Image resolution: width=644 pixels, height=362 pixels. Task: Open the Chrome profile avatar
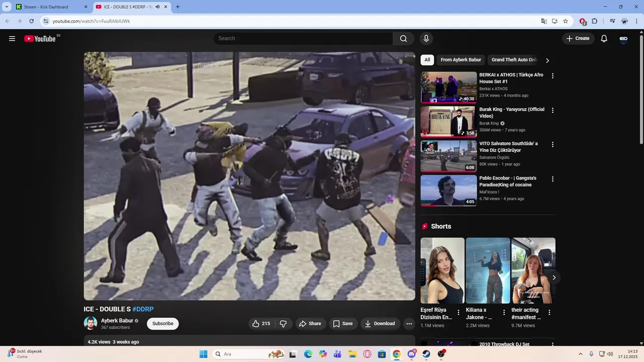tap(624, 21)
